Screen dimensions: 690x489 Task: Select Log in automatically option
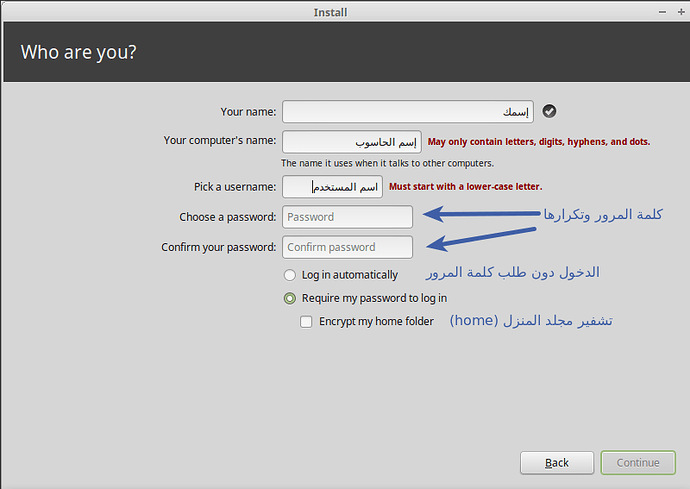click(290, 275)
